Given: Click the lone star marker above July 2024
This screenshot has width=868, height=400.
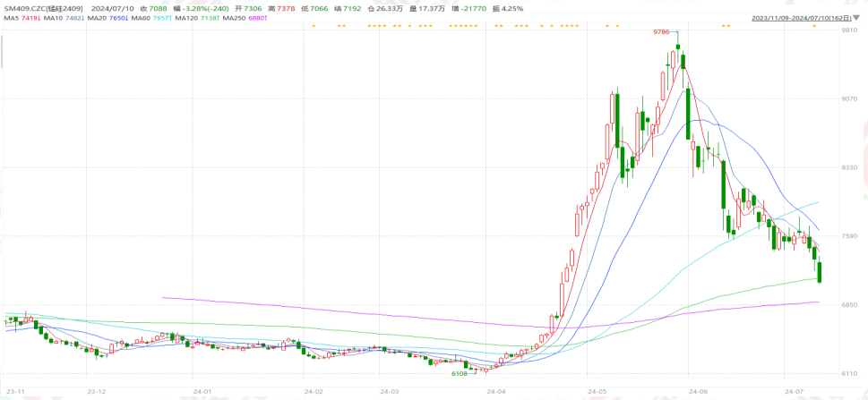Looking at the screenshot, I should [813, 26].
